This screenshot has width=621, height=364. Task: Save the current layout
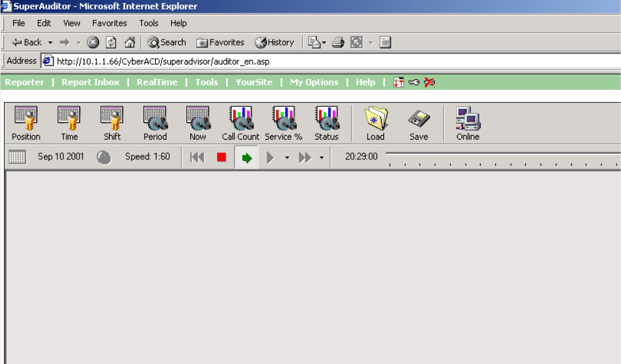point(419,123)
